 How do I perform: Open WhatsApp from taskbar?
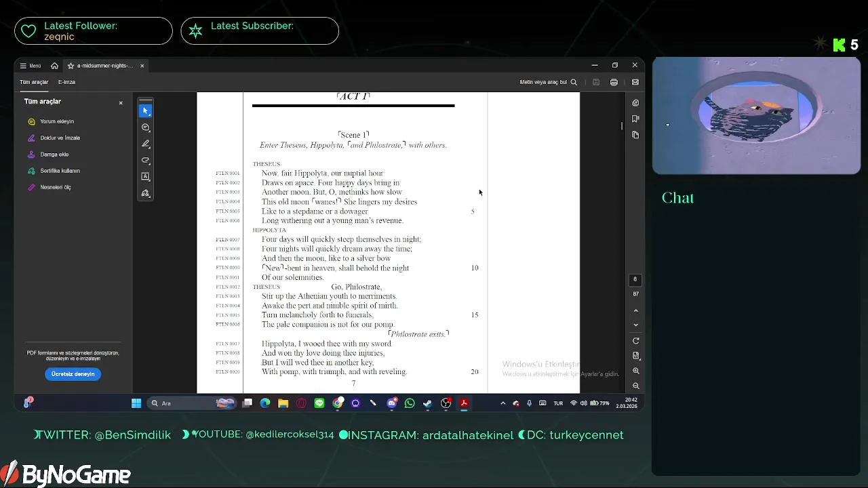click(410, 403)
